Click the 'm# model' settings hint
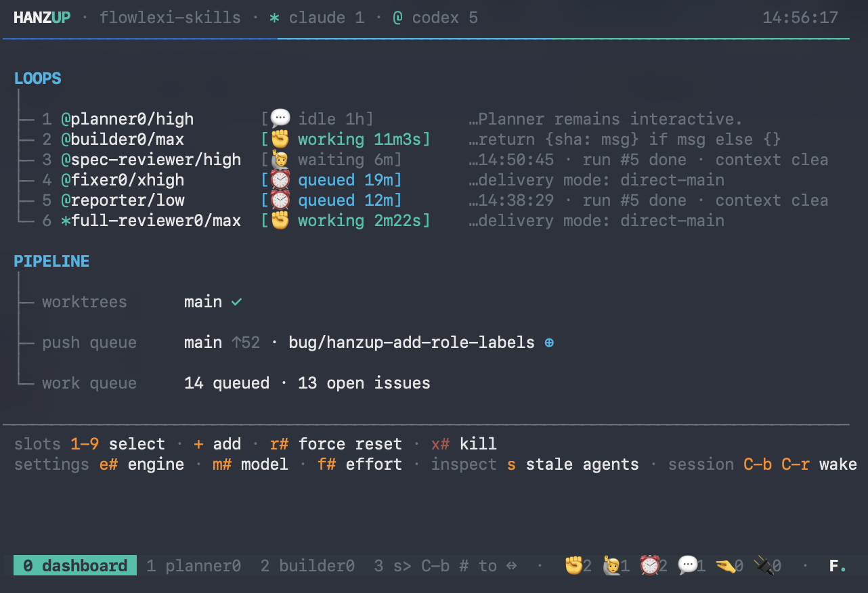 pyautogui.click(x=251, y=464)
